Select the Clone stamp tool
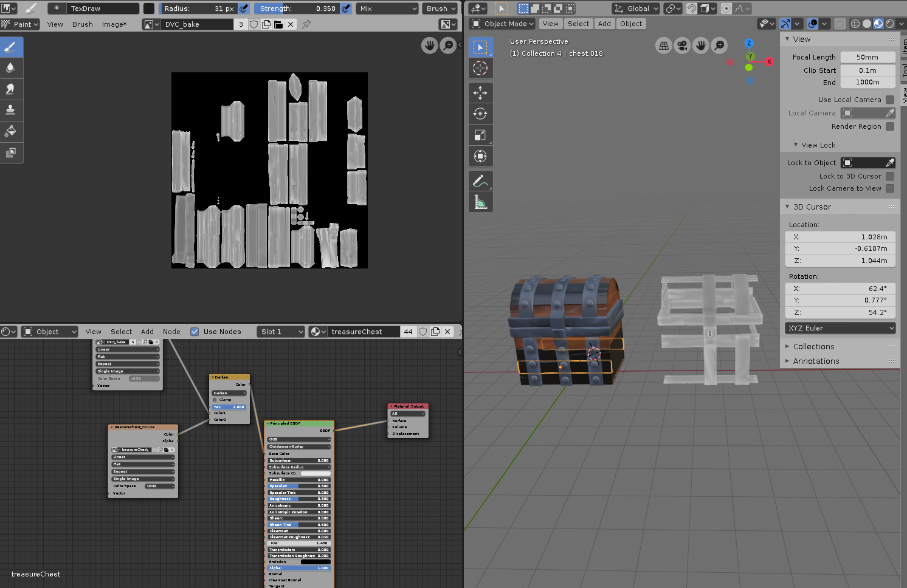Screen dimensions: 907x588 pos(11,110)
